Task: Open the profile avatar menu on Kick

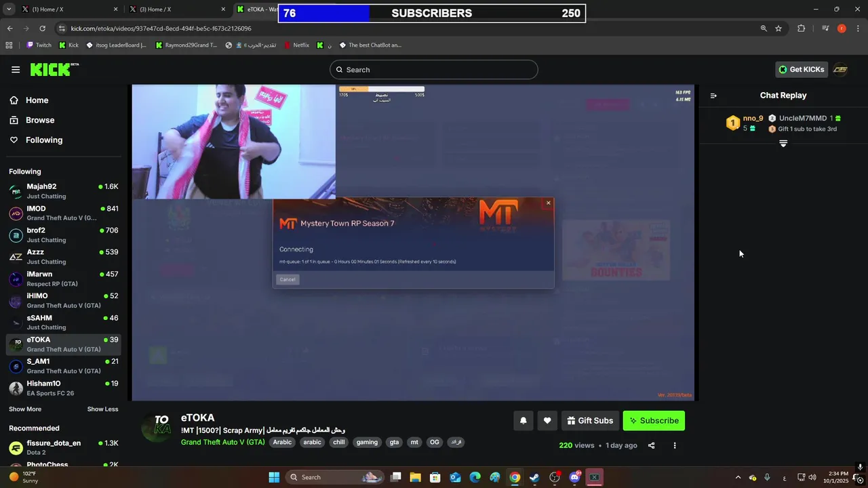Action: tap(840, 69)
